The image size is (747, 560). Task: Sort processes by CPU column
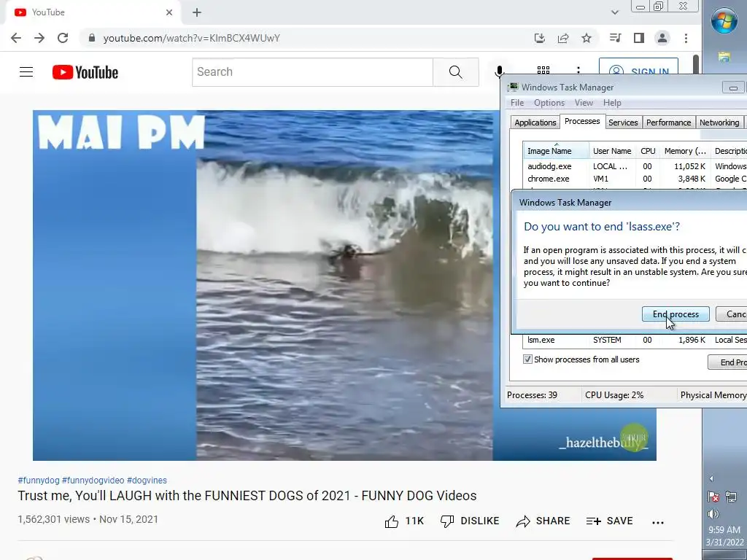(648, 151)
